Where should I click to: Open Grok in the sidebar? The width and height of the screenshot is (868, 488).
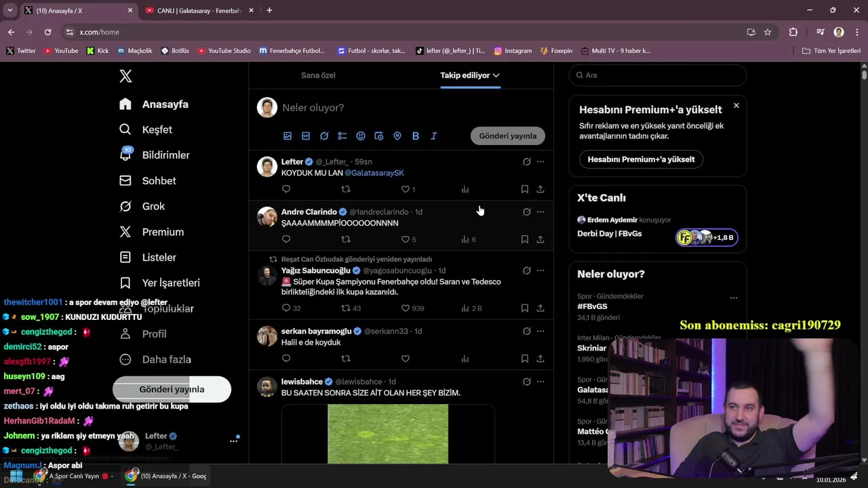tap(142, 206)
